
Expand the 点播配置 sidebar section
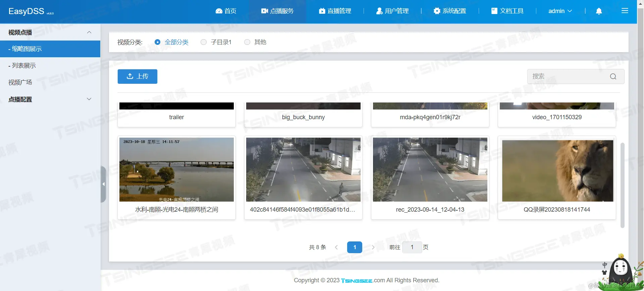click(x=50, y=99)
